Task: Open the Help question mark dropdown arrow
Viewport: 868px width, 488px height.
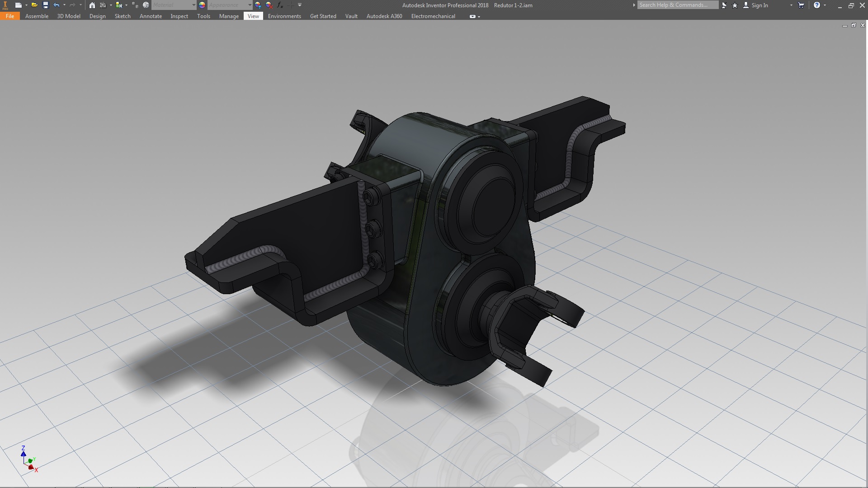Action: point(825,5)
